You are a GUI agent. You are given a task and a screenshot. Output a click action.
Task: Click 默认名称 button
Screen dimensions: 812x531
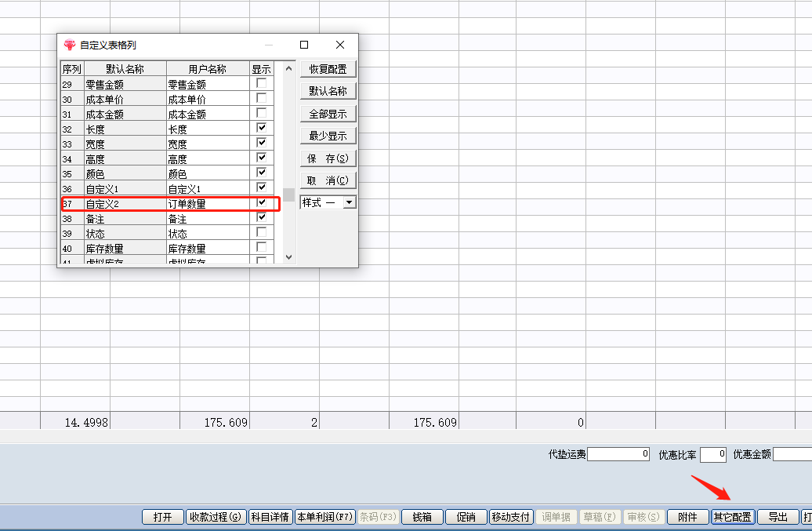[328, 91]
